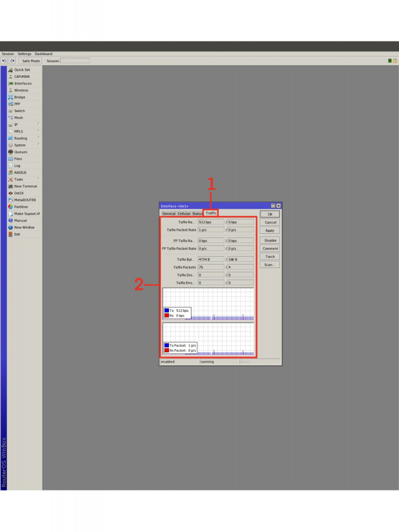Screen dimensions: 399x532
Task: Expand the Routing submenu
Action: (38, 138)
